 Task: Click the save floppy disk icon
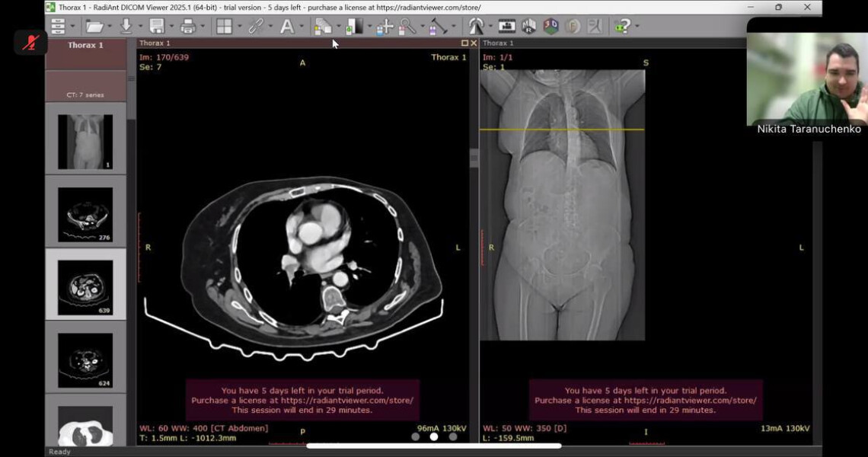tap(157, 27)
